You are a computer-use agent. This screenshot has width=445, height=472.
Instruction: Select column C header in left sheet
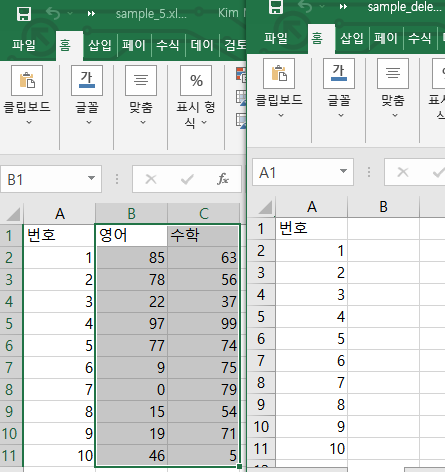coord(204,214)
